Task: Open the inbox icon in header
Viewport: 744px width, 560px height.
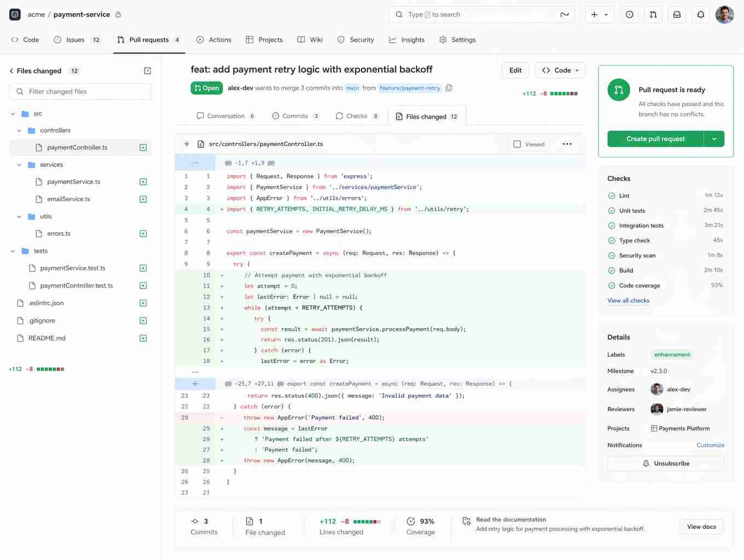Action: [x=677, y=15]
